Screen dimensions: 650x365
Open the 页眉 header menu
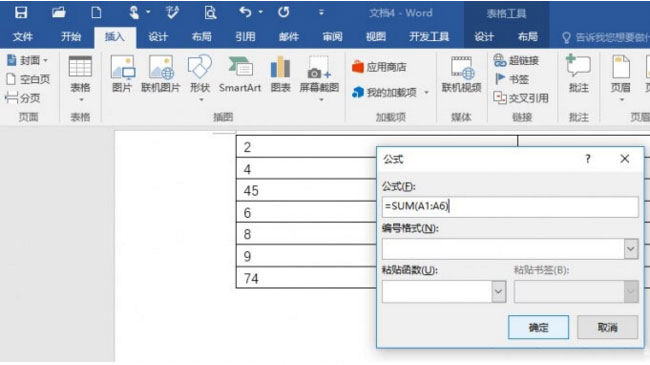click(x=621, y=78)
